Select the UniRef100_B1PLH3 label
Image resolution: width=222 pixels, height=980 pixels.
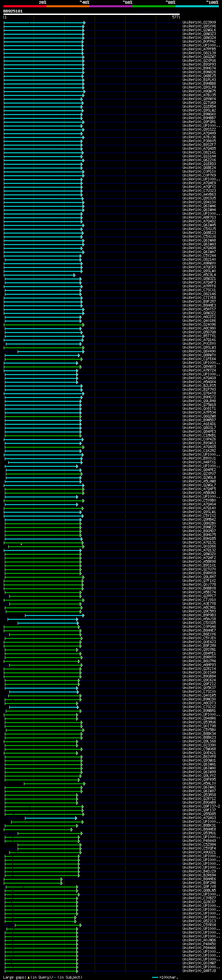coord(199,80)
